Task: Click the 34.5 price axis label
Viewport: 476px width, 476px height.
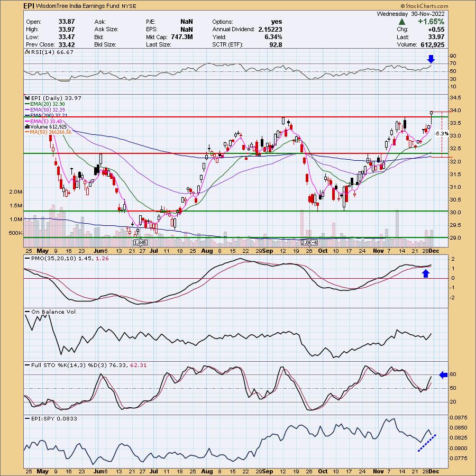Action: point(456,98)
